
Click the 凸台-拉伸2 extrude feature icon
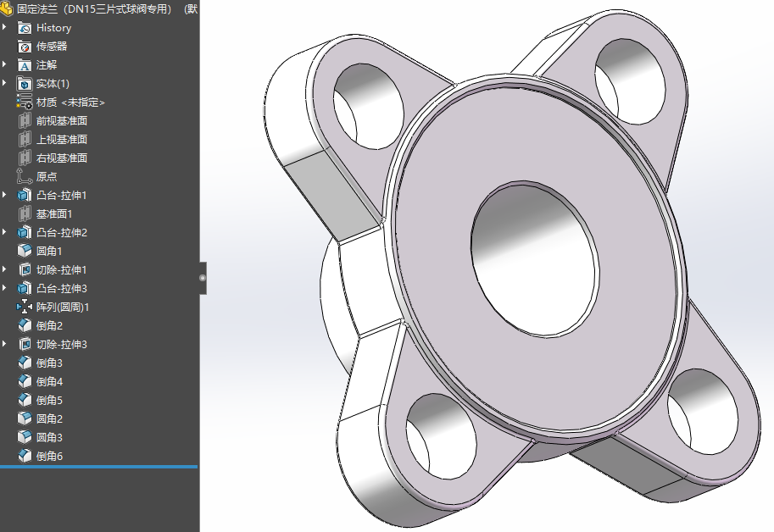[x=25, y=233]
